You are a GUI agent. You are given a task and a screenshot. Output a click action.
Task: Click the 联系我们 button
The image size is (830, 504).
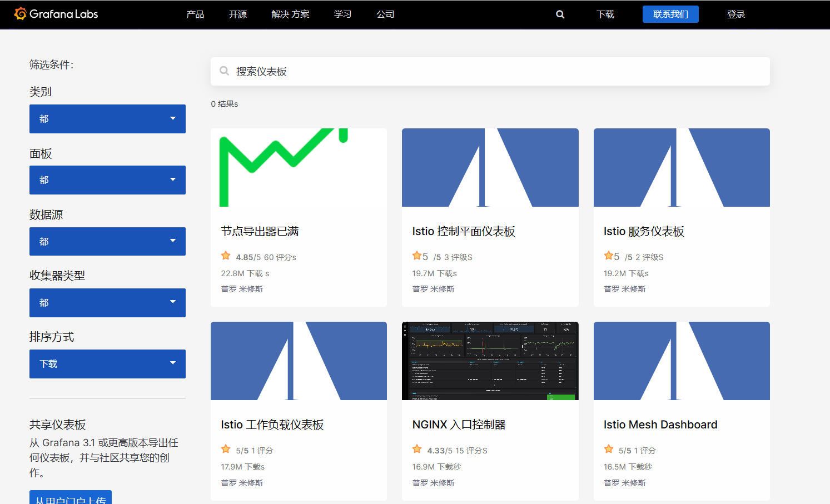670,14
